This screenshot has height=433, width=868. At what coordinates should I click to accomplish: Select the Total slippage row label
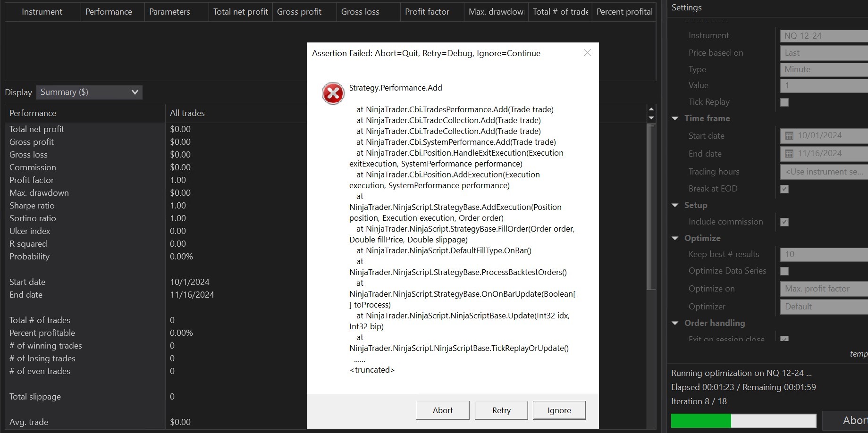pyautogui.click(x=35, y=397)
